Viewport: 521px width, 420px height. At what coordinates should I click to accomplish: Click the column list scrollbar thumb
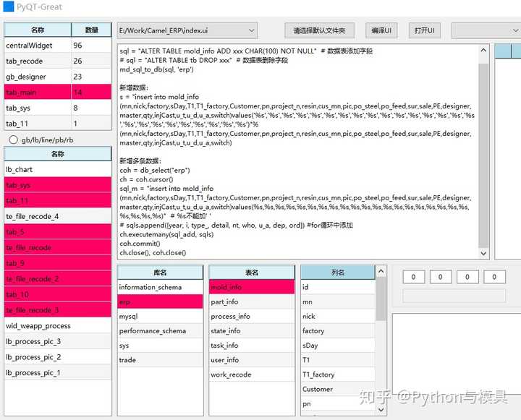381,299
